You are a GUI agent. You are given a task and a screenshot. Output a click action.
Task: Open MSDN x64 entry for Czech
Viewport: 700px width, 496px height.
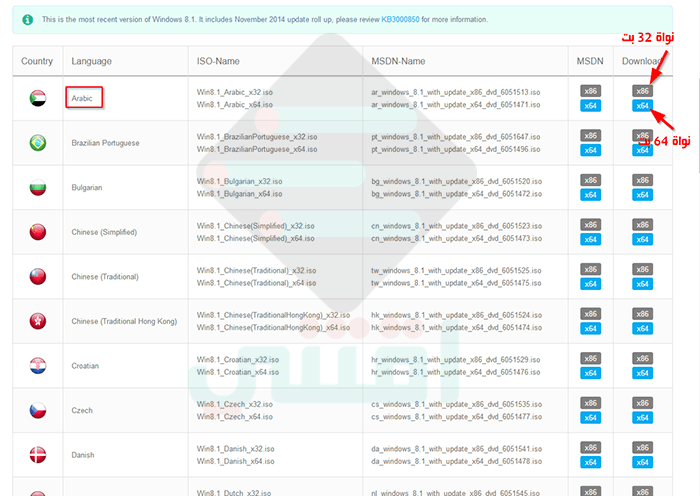(x=591, y=418)
